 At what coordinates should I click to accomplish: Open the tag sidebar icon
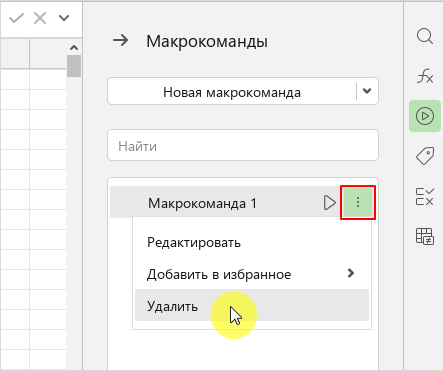425,156
